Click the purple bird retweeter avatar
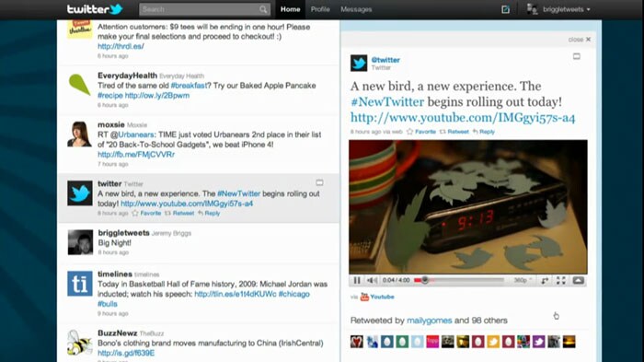Image resolution: width=644 pixels, height=362 pixels. (x=538, y=342)
